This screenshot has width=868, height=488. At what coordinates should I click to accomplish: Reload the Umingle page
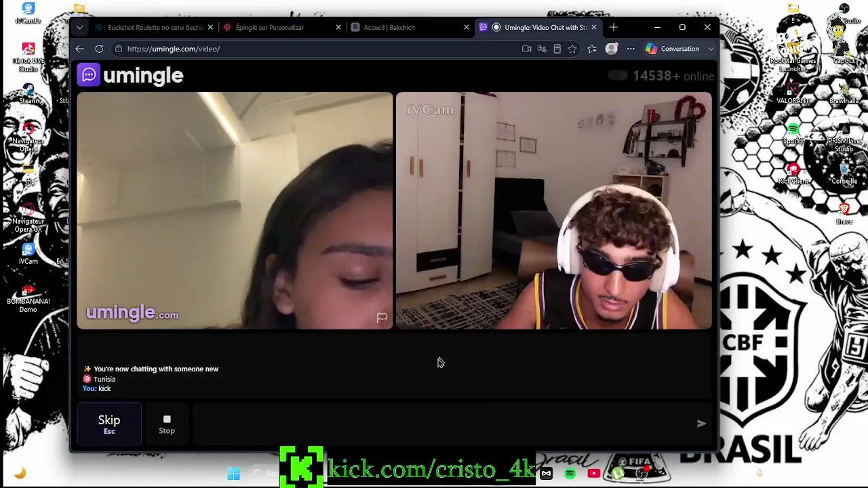pyautogui.click(x=99, y=49)
